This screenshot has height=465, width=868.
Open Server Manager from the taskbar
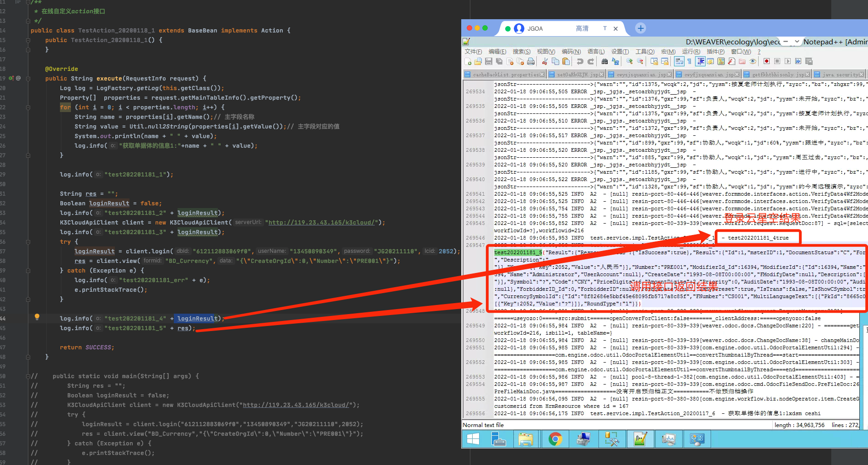coord(498,439)
